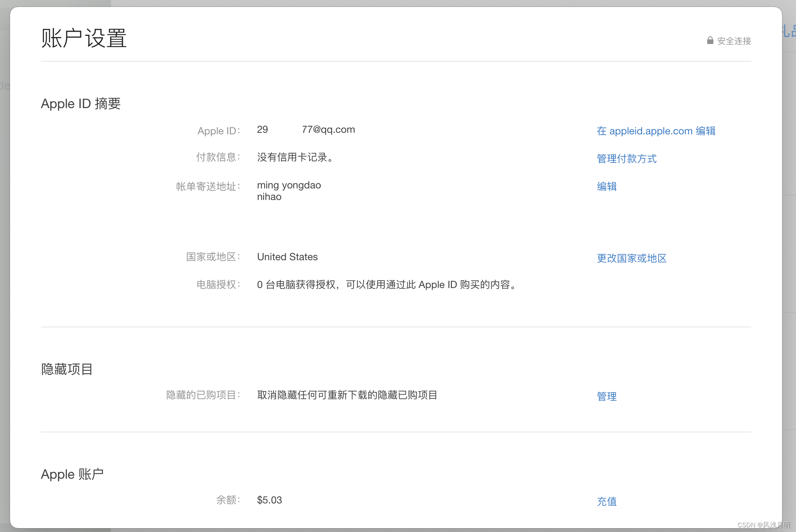Viewport: 796px width, 532px height.
Task: Click 充值 next to account balance
Action: point(606,502)
